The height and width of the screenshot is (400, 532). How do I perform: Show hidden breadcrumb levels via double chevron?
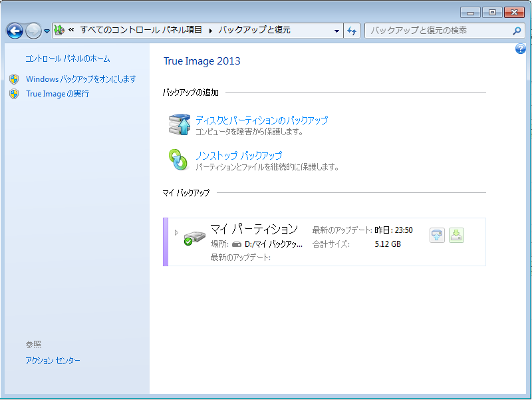[x=71, y=30]
